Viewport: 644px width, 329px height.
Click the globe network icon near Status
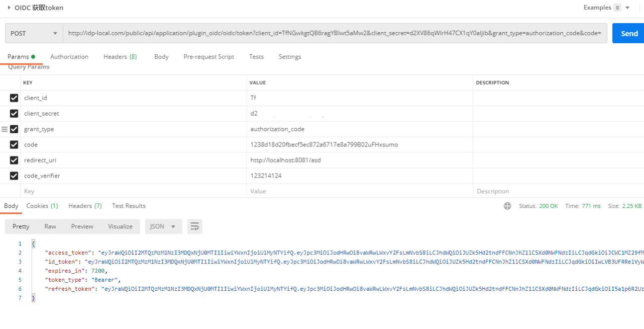tap(507, 206)
